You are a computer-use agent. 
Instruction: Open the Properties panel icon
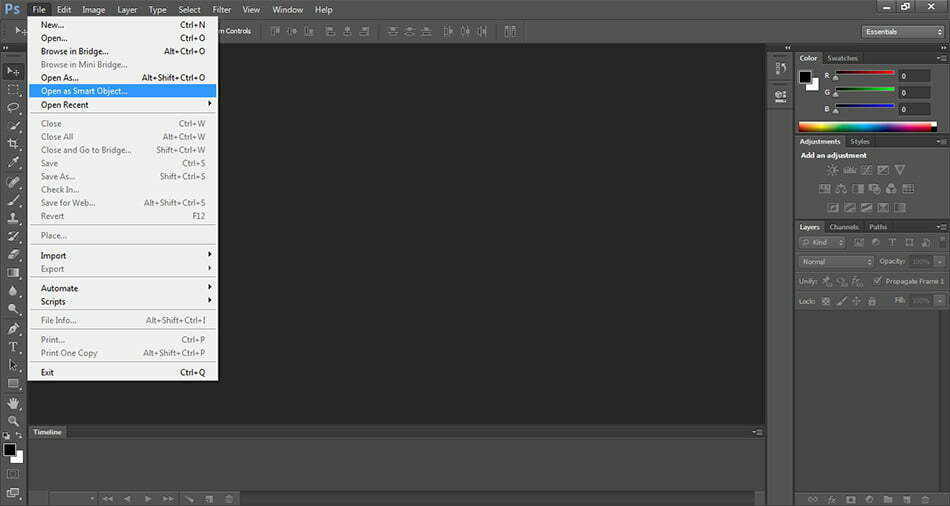click(780, 96)
